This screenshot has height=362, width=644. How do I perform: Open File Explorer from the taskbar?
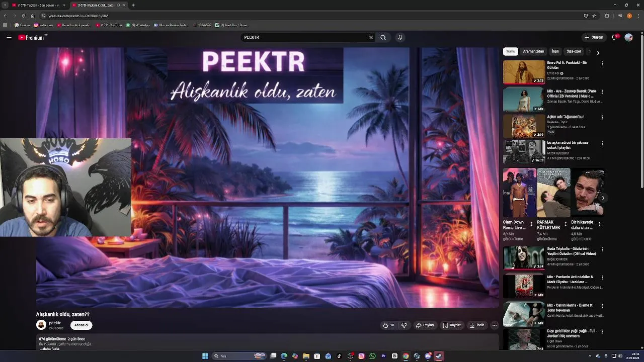pyautogui.click(x=306, y=356)
